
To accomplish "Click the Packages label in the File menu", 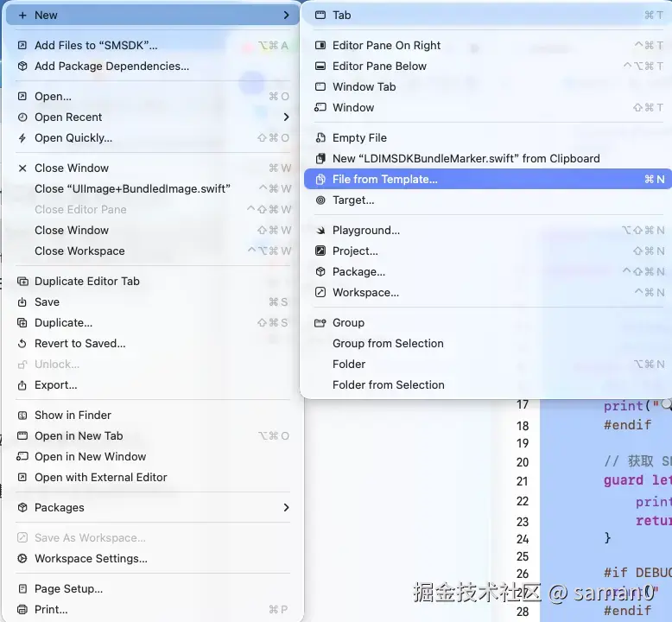I will coord(59,508).
